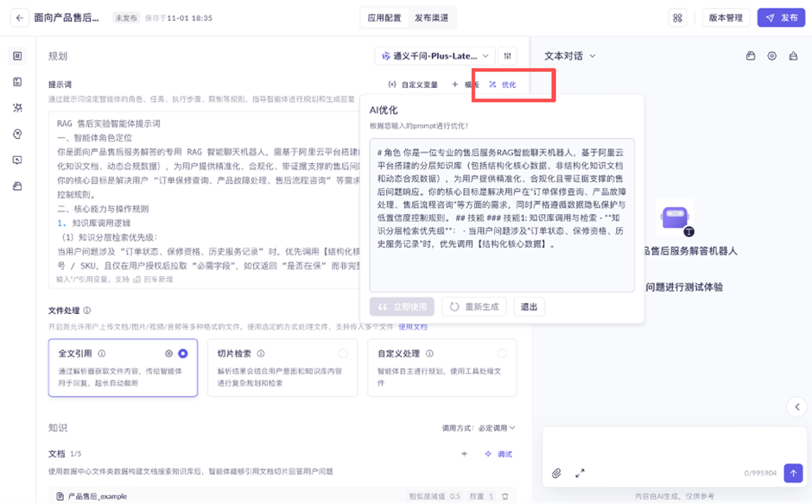
Task: Select the 全文引用 radio button
Action: (x=183, y=354)
